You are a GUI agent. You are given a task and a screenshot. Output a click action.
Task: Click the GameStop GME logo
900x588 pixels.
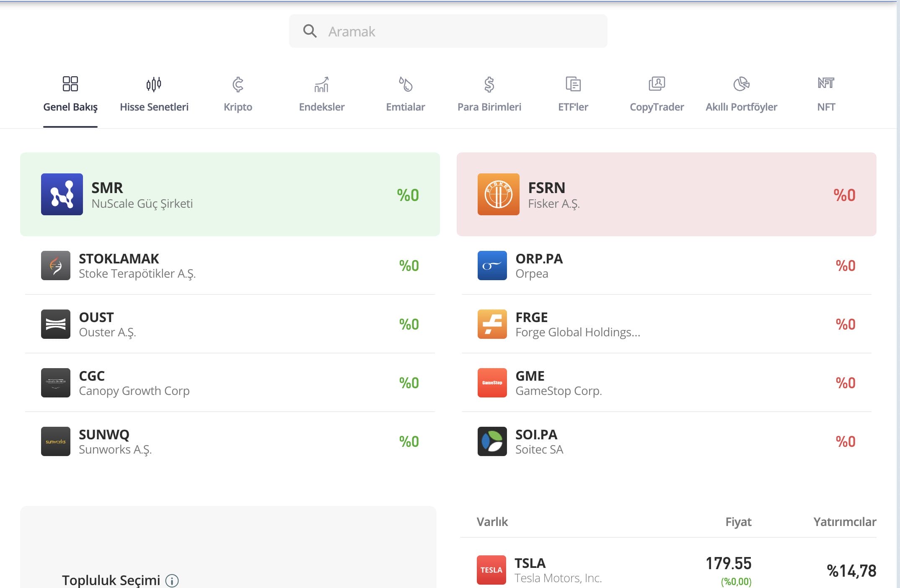492,383
